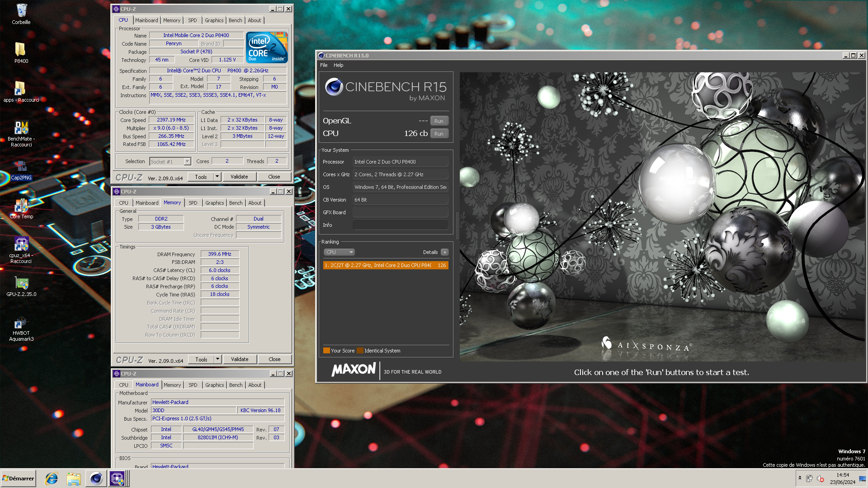Launch HWBOT Aquamark3 shortcut icon
This screenshot has width=868, height=488.
pyautogui.click(x=21, y=328)
